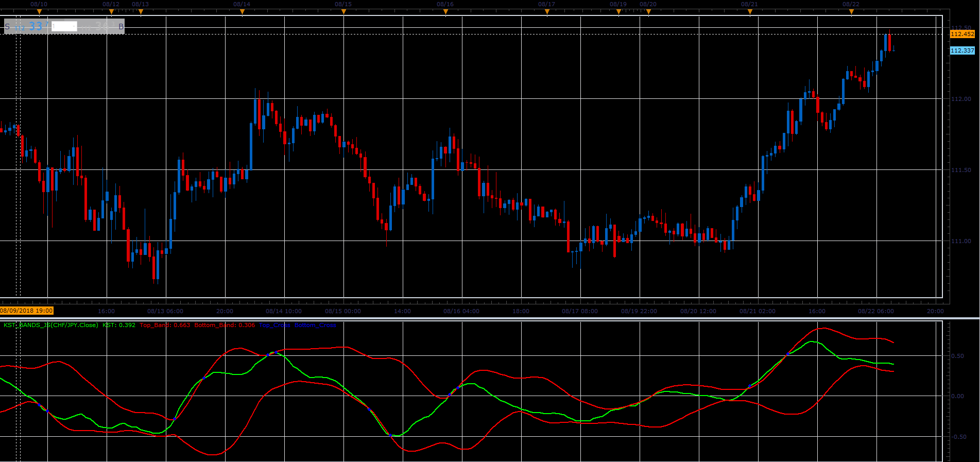
Task: Click the KST_BANDS_JS(CHF/JPY.Close) indicator title
Action: [51, 325]
